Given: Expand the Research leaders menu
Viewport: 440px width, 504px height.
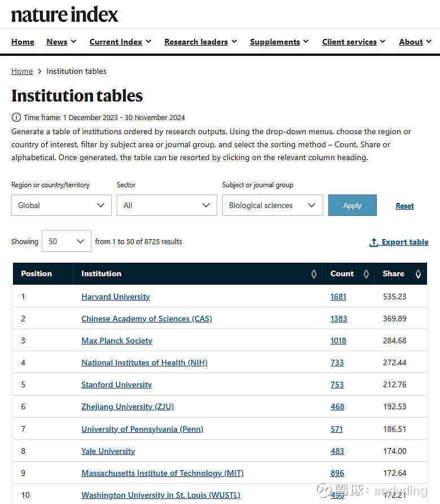Looking at the screenshot, I should point(200,42).
